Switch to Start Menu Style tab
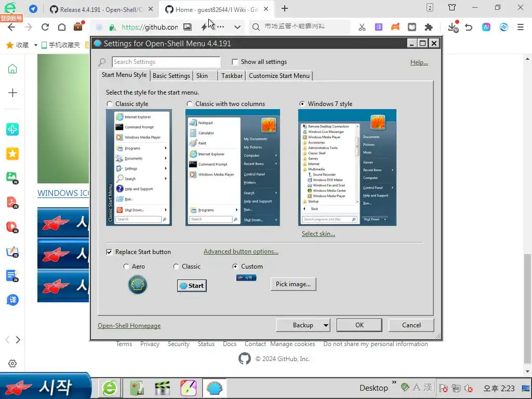532x399 pixels. point(124,75)
